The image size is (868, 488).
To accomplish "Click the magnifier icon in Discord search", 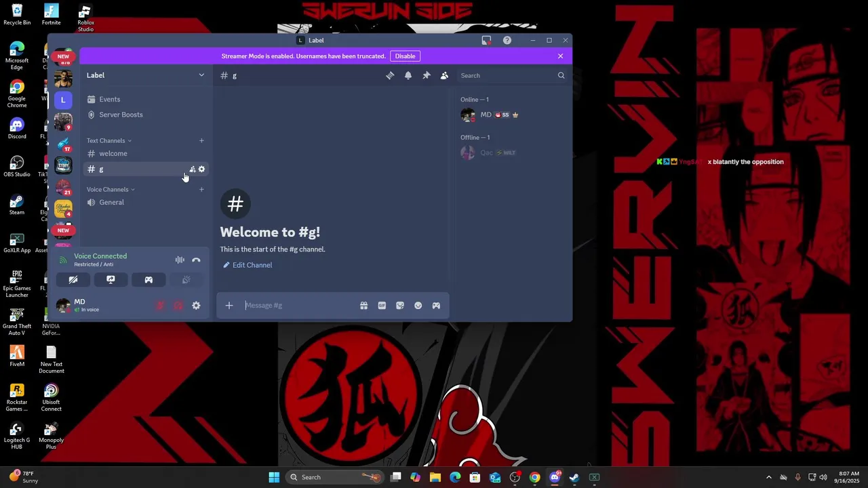I will pos(561,75).
